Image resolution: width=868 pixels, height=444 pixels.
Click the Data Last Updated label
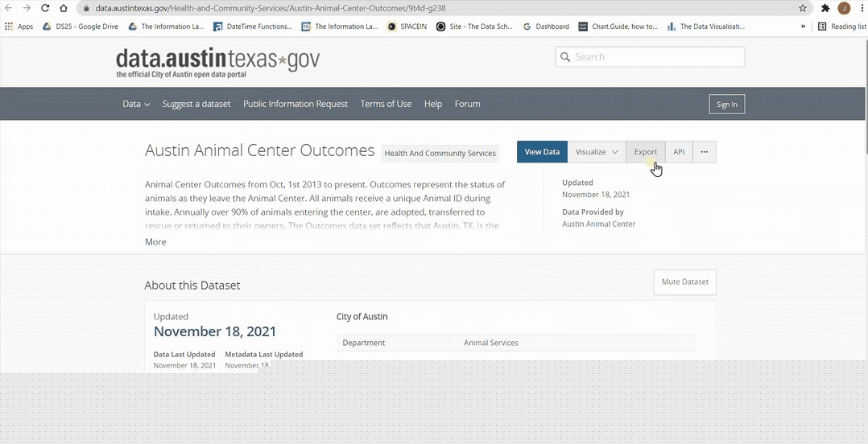click(x=184, y=355)
